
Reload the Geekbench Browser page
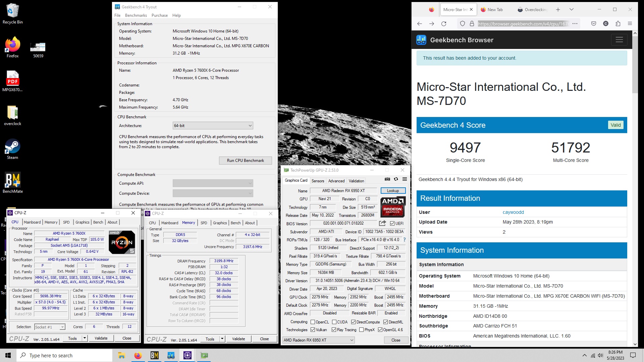[x=444, y=23]
